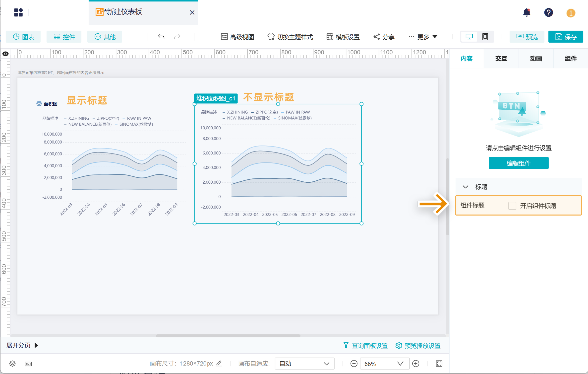588x374 pixels.
Task: Click the undo arrow icon
Action: point(161,37)
